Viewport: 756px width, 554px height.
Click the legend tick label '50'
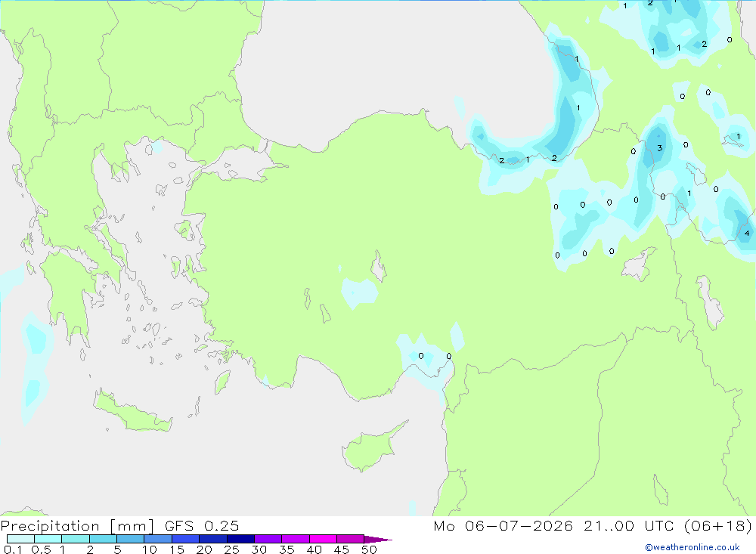pyautogui.click(x=370, y=549)
